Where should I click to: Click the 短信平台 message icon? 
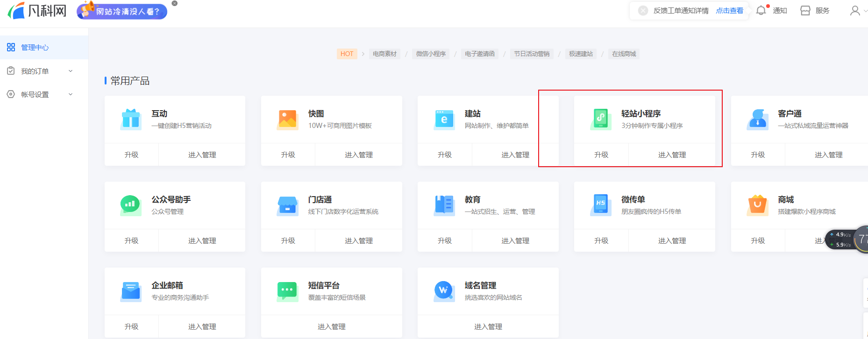[x=287, y=291]
